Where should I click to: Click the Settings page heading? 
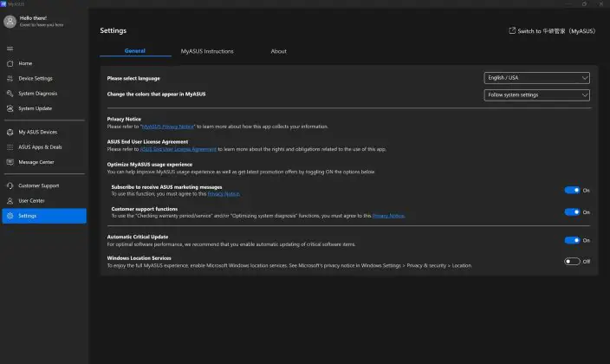(114, 30)
